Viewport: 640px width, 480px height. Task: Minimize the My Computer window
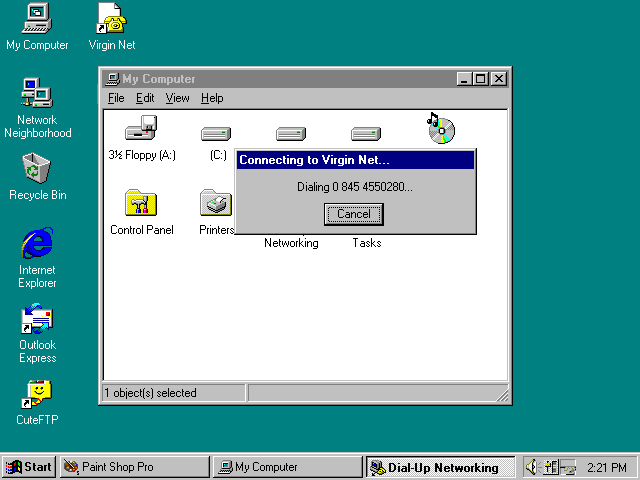(464, 79)
